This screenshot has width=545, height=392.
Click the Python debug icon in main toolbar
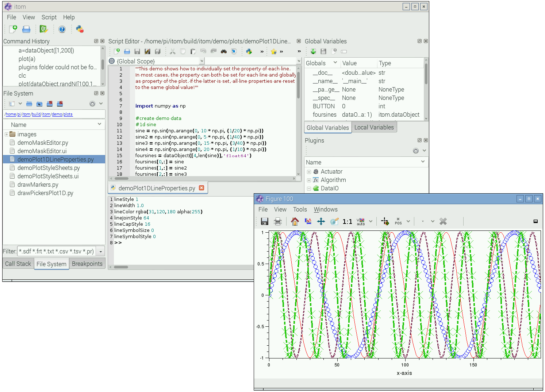click(x=80, y=29)
